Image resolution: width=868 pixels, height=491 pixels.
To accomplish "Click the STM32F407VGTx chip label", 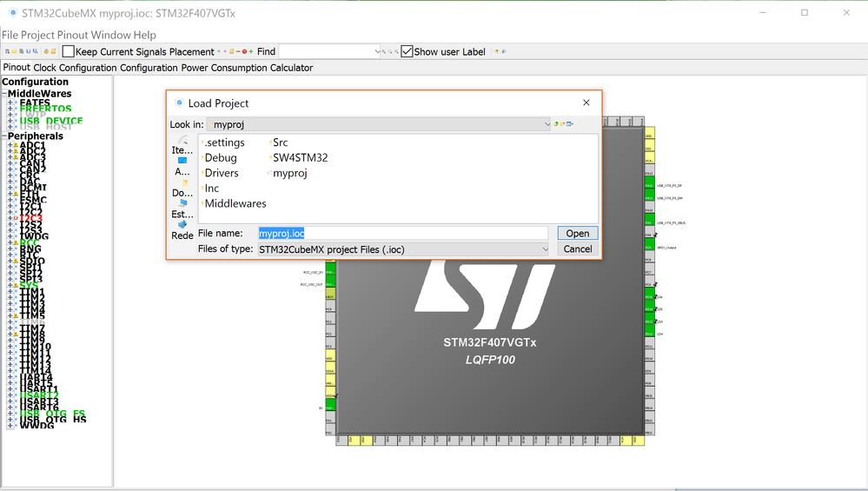I will (x=490, y=342).
